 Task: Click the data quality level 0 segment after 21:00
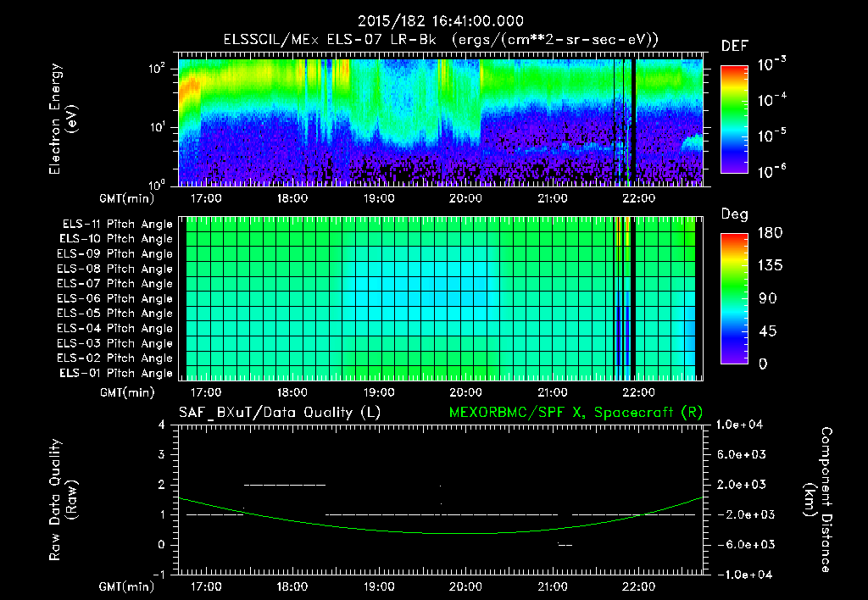565,545
